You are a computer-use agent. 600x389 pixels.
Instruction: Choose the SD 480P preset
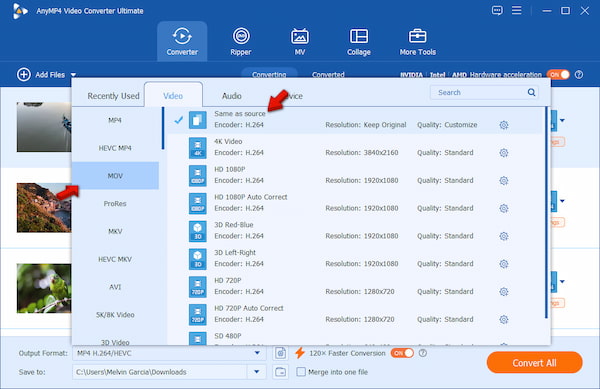[x=355, y=338]
